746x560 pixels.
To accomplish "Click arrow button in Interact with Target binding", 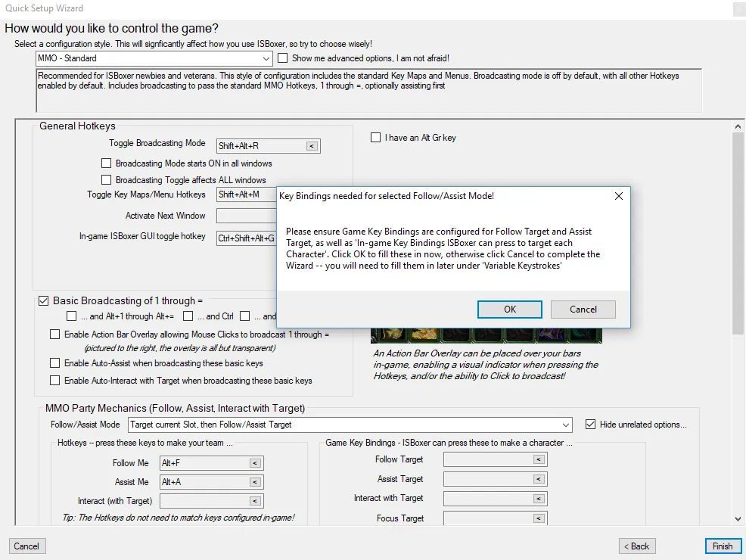I will click(x=538, y=499).
